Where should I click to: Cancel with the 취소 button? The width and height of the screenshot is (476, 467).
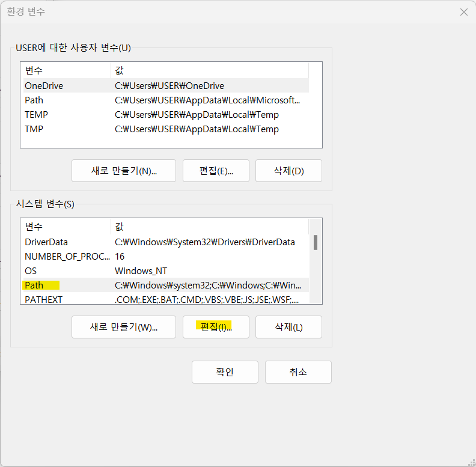click(298, 372)
